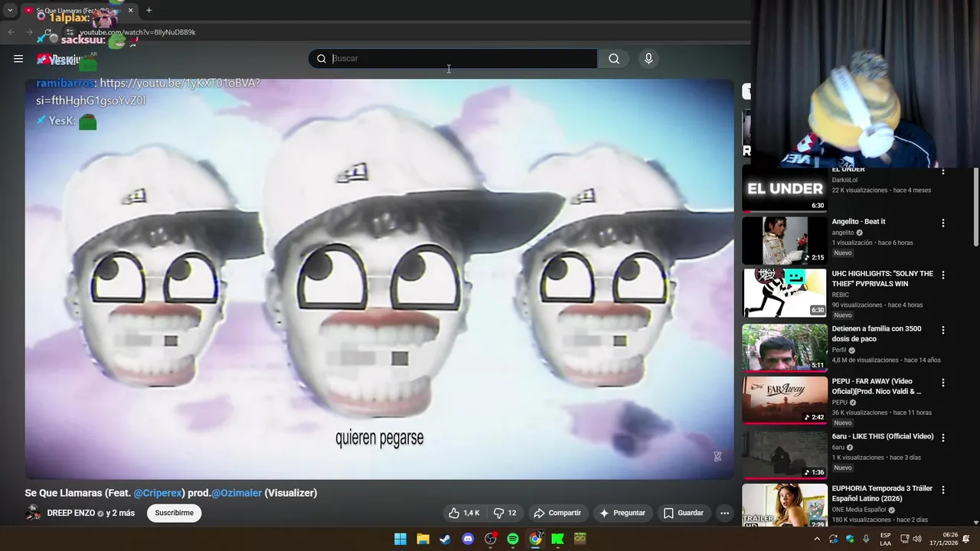Viewport: 980px width, 551px height.
Task: Open Discord from taskbar
Action: [x=468, y=539]
